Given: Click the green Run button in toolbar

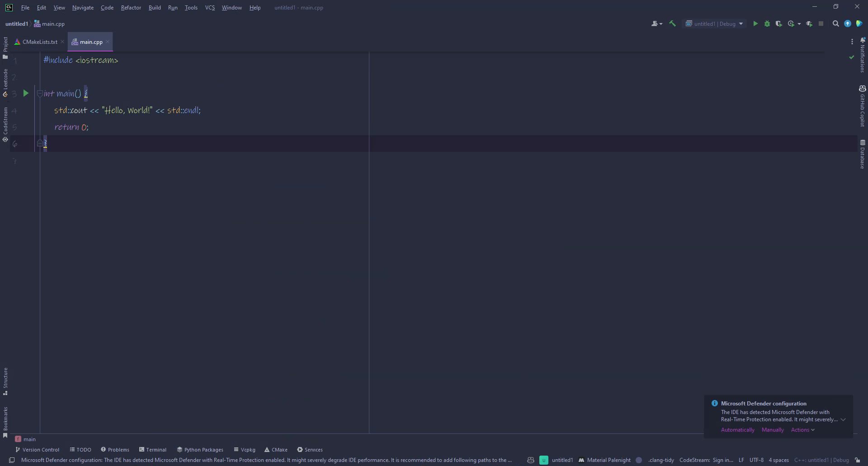Looking at the screenshot, I should tap(755, 24).
